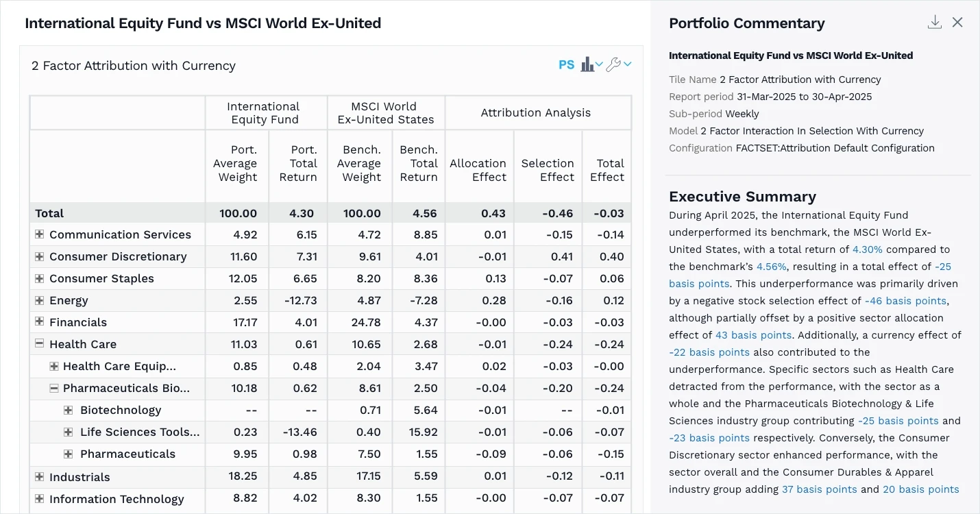Collapse the Health Care sector
980x514 pixels.
click(38, 343)
